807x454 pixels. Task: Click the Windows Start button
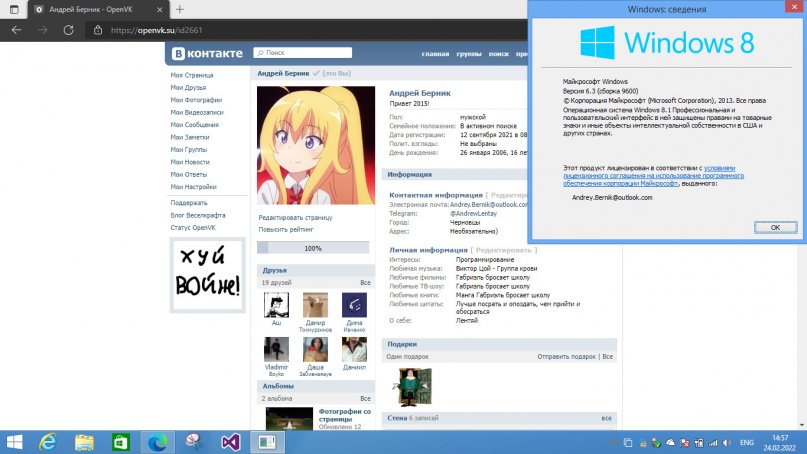tap(14, 440)
